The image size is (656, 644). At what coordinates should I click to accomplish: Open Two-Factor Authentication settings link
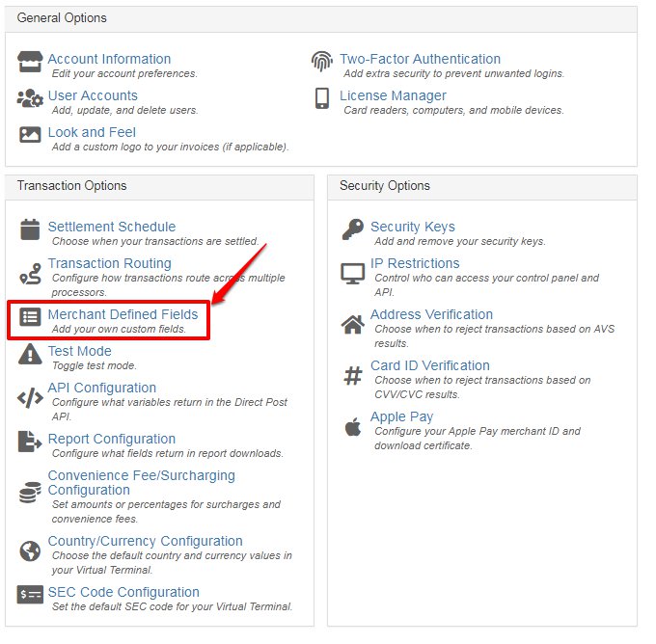tap(420, 59)
